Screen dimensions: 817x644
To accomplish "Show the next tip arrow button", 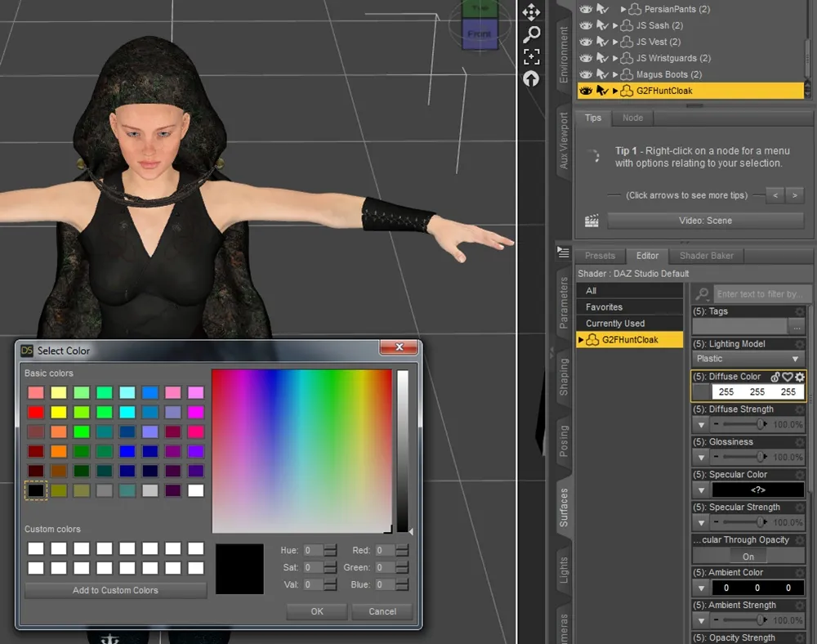I will [795, 195].
